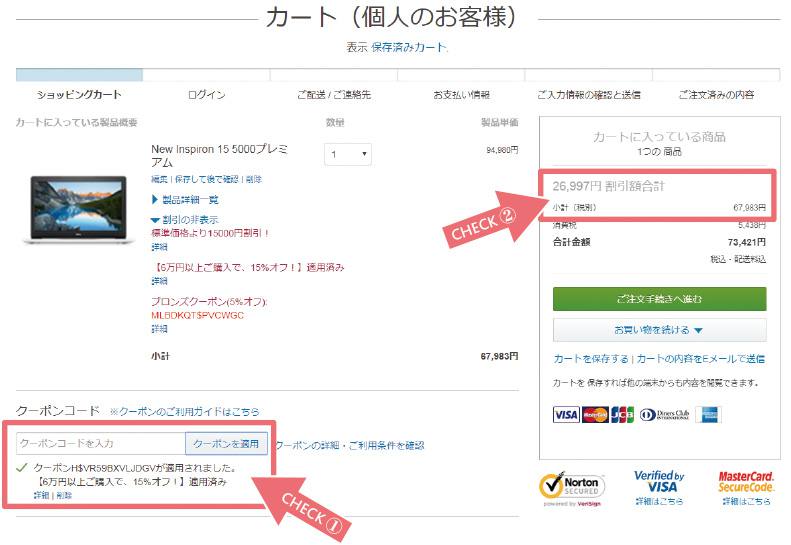
Task: Click the Verified by VISA logo
Action: tap(659, 481)
